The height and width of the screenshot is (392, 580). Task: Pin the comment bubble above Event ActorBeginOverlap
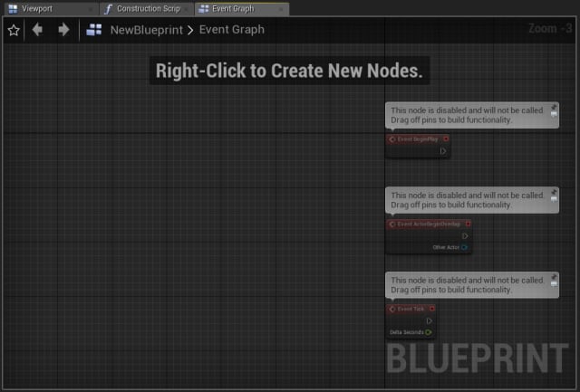click(x=554, y=192)
